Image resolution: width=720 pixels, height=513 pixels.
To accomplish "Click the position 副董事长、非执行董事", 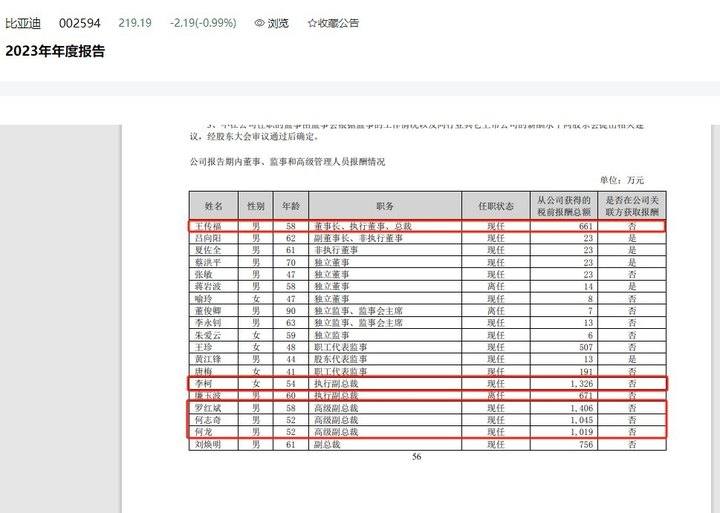I will point(358,238).
